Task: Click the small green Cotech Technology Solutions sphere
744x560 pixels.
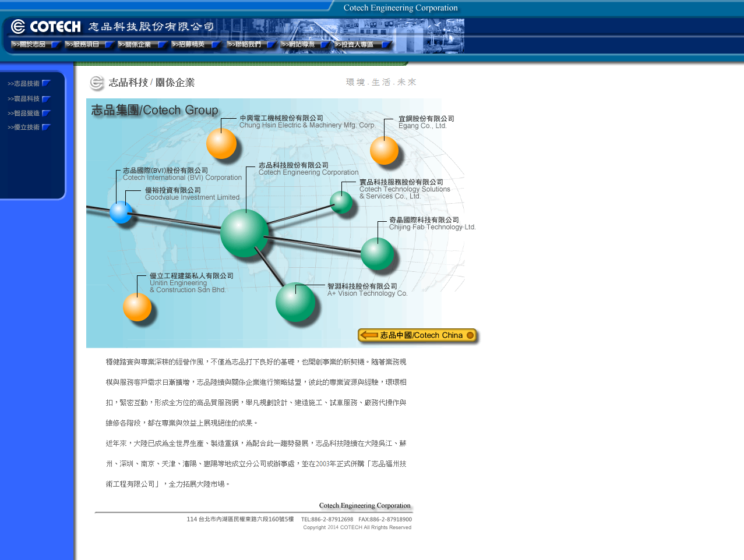Action: [x=341, y=203]
